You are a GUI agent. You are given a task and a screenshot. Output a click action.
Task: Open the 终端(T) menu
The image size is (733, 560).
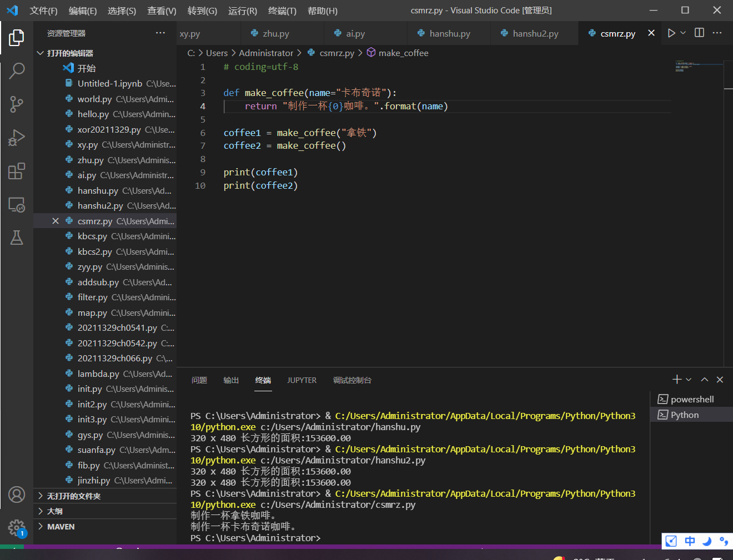tap(282, 11)
